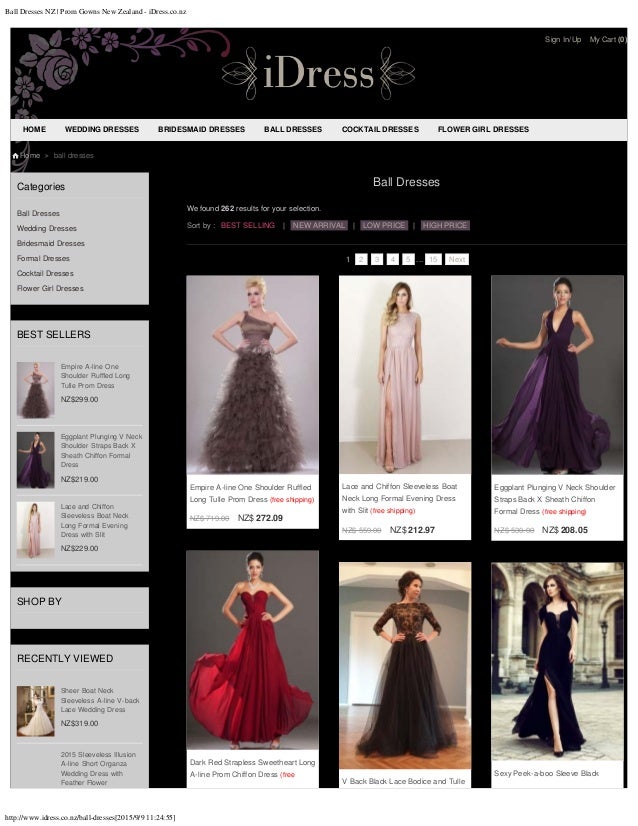Open Lace and Chiffon Sleeveless Boat Neck title

(x=399, y=498)
